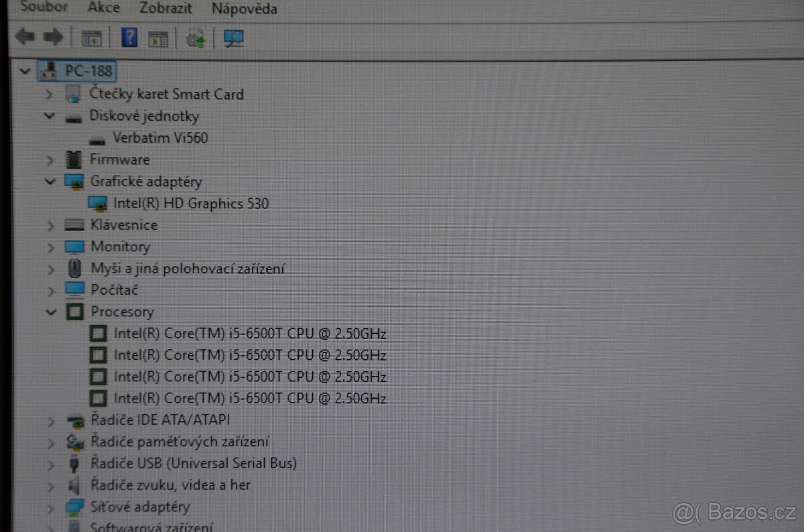
Task: Select the Čtečky karet Smart Card category
Action: tap(167, 94)
